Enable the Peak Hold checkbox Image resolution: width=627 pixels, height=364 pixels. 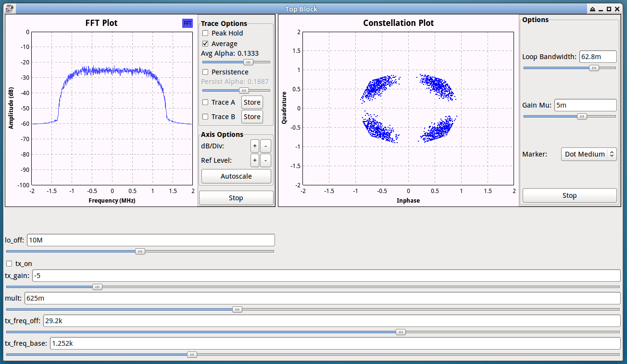[205, 33]
